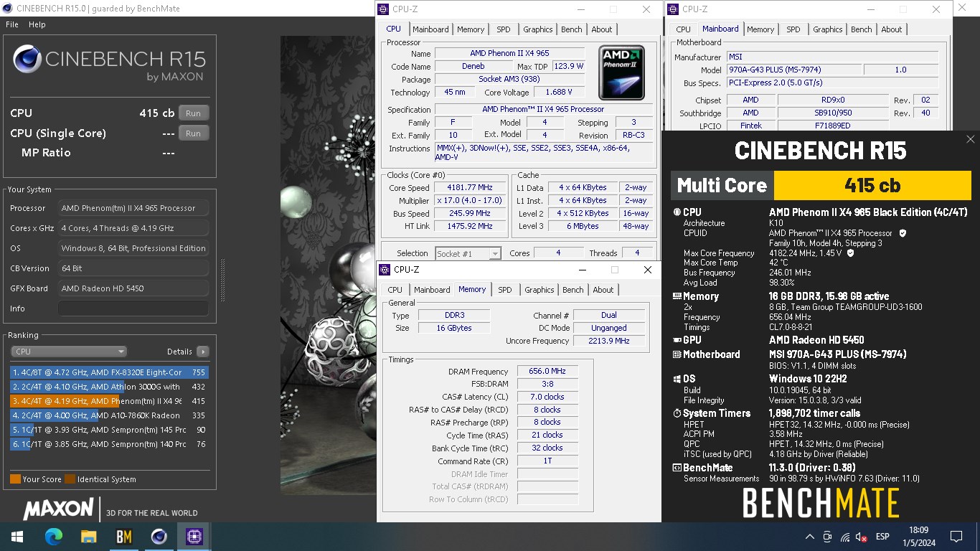Click the BenchMate version section icon
Screen dimensions: 980x551
[x=677, y=468]
